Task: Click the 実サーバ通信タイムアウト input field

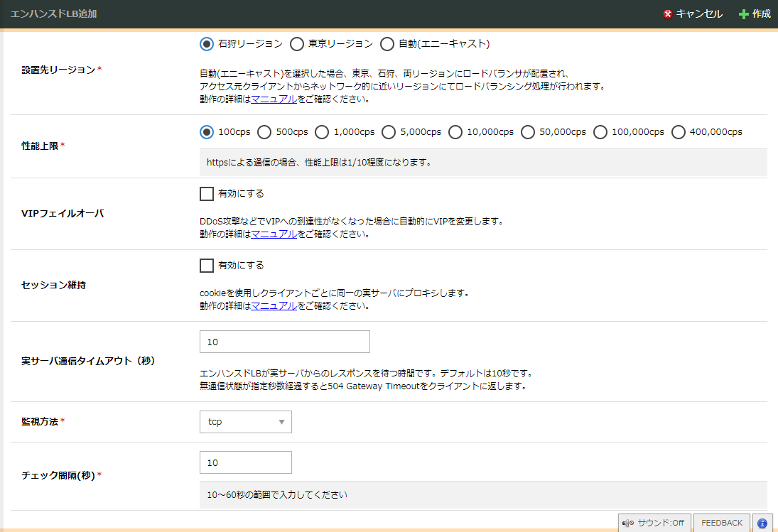Action: pyautogui.click(x=284, y=342)
